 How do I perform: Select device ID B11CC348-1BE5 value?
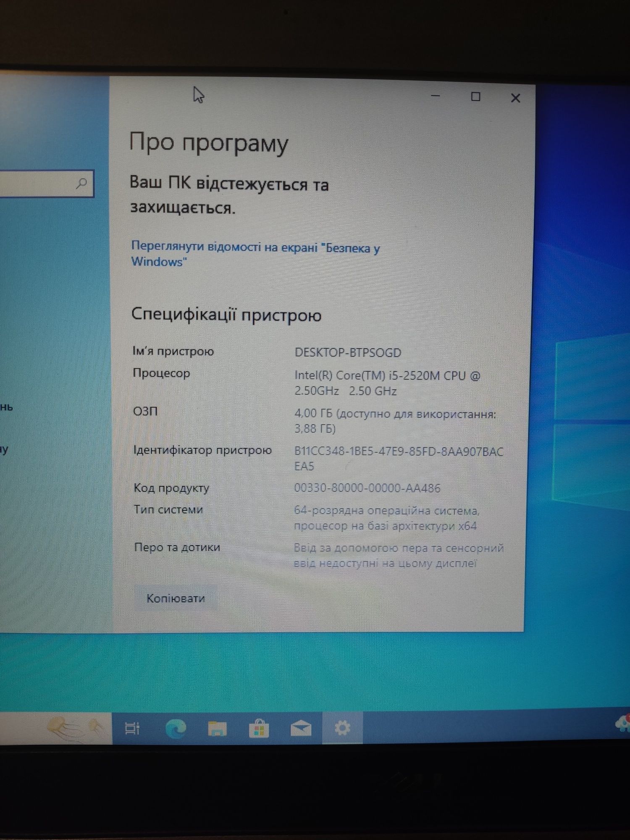click(x=399, y=459)
